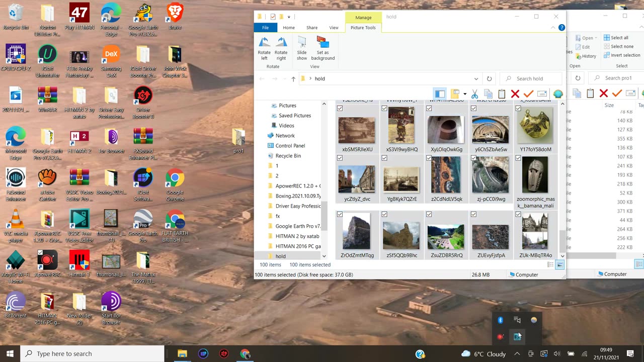Click the Bluetooth icon in tray popup
The height and width of the screenshot is (362, 644).
pyautogui.click(x=500, y=320)
